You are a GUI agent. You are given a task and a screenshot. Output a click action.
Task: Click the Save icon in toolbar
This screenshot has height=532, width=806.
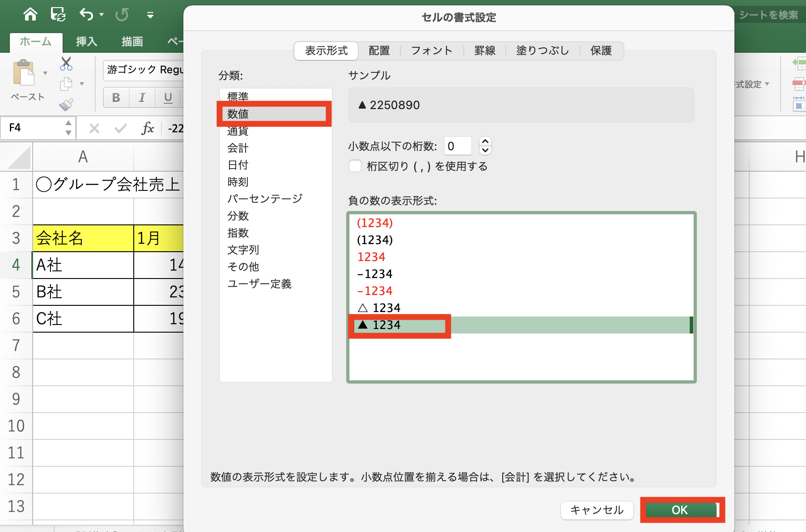click(x=58, y=15)
